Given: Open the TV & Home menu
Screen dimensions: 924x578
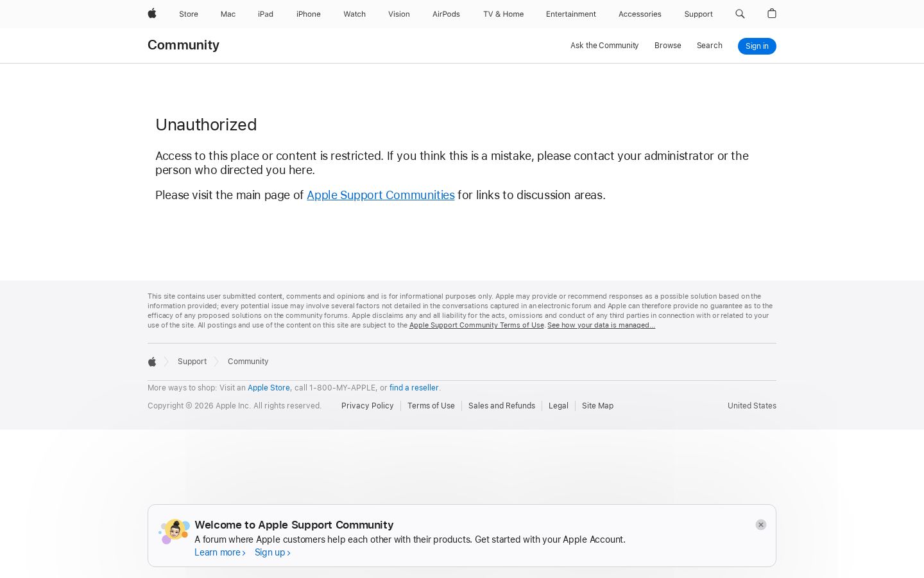Looking at the screenshot, I should (x=504, y=14).
